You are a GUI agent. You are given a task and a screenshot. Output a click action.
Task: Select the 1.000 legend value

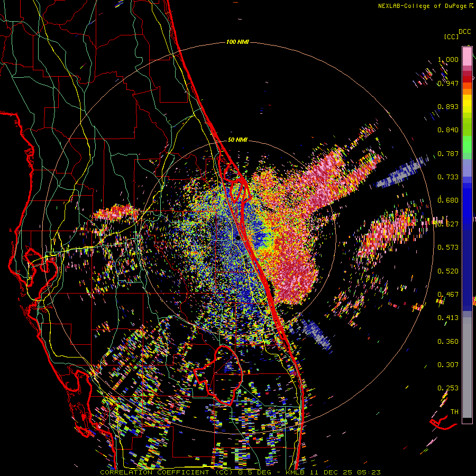pos(448,59)
